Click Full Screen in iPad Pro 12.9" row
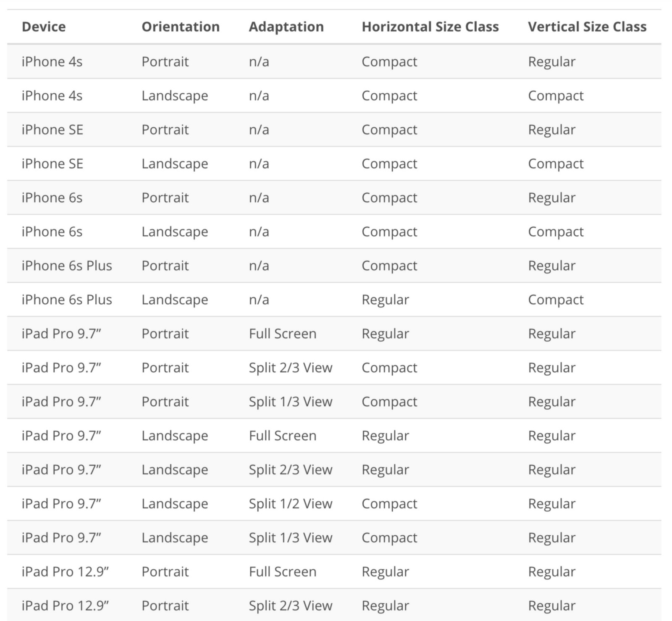 click(x=282, y=571)
